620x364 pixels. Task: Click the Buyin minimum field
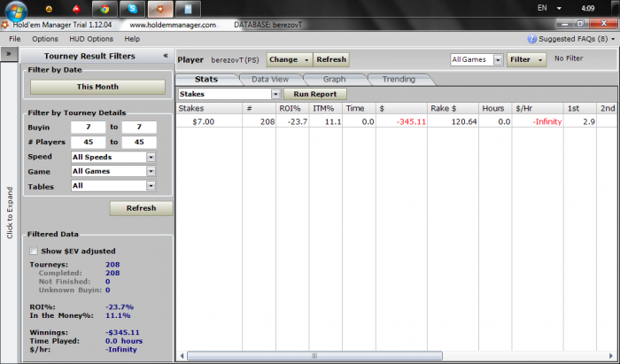[89, 128]
